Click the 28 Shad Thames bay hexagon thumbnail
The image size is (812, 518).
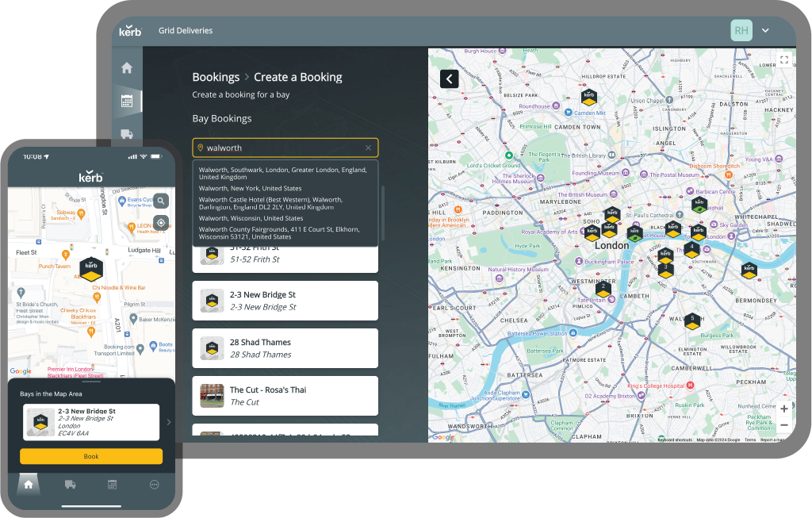point(212,348)
